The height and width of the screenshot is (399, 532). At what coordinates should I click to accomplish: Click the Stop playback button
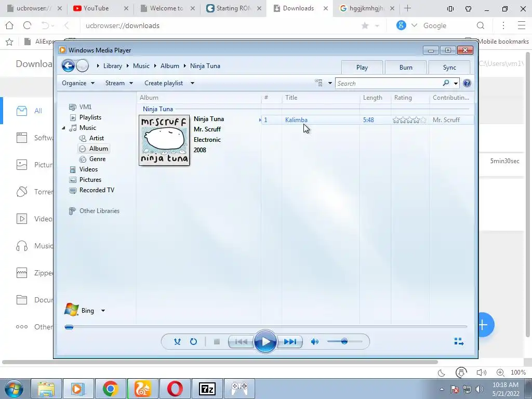pyautogui.click(x=217, y=342)
